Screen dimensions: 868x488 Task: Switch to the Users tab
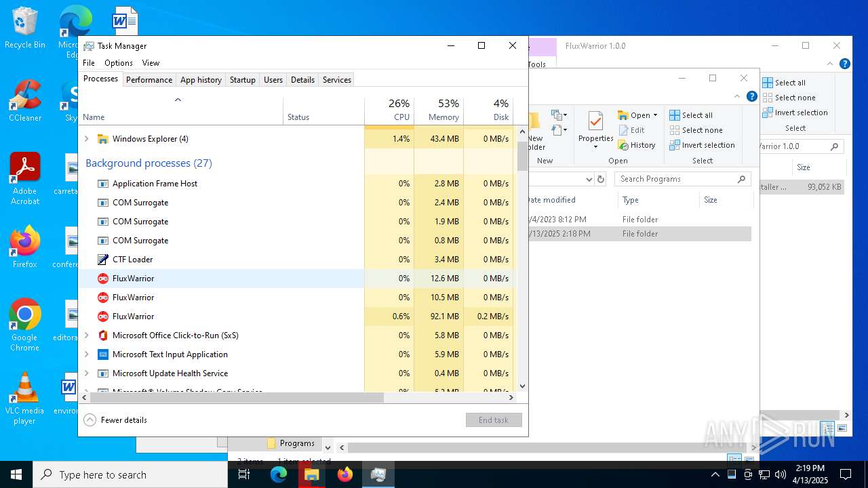click(273, 80)
